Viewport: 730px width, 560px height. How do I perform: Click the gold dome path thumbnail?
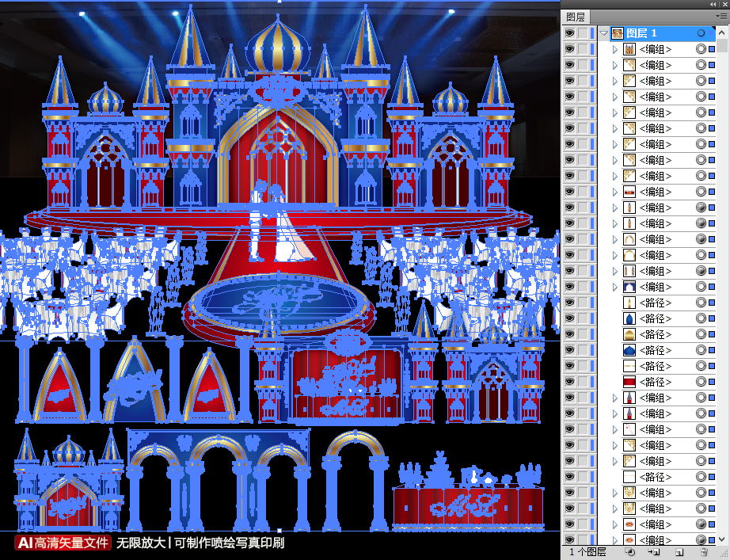pyautogui.click(x=629, y=334)
